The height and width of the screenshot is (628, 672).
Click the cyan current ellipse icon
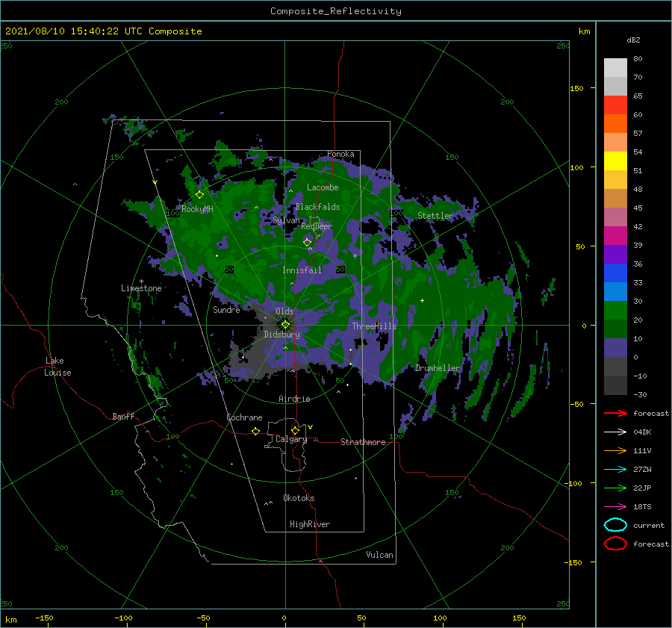(615, 525)
